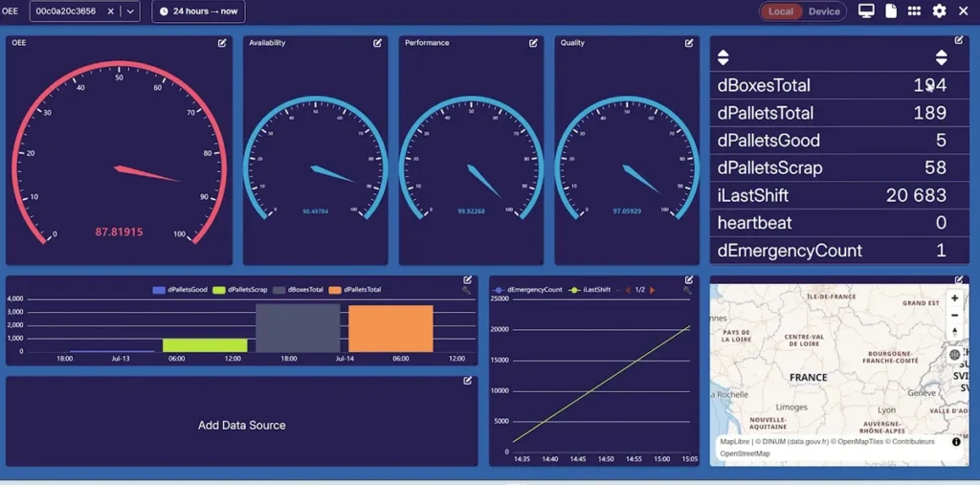Edit the empty Add Data Source widget

(x=467, y=381)
